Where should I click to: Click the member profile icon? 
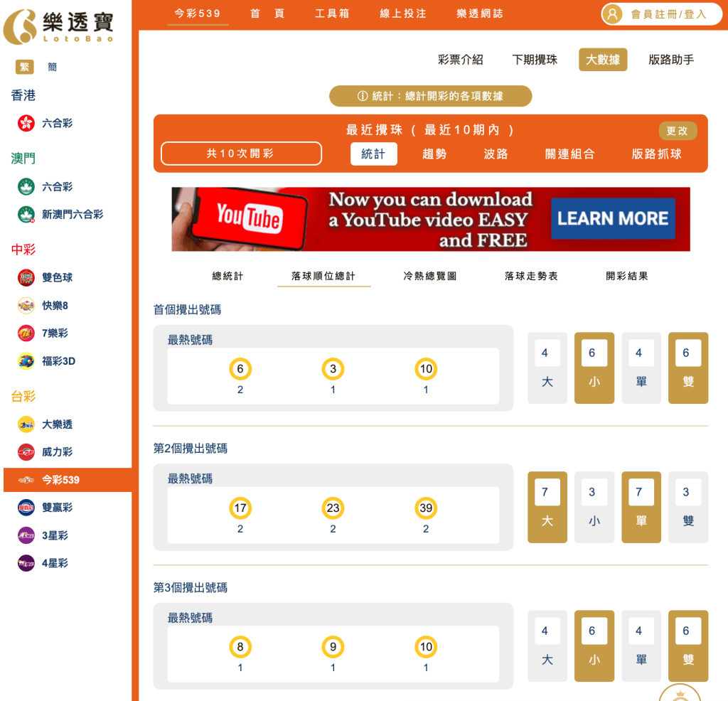click(613, 14)
